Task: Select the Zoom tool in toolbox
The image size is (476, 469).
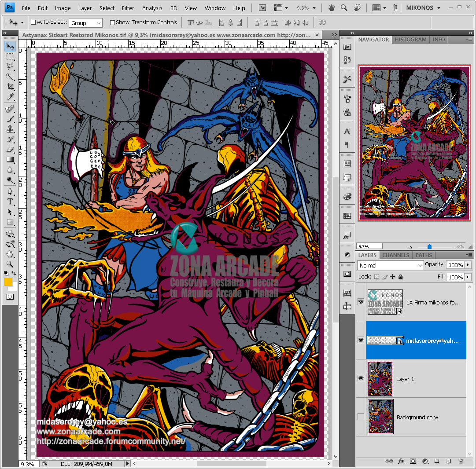Action: pyautogui.click(x=10, y=264)
